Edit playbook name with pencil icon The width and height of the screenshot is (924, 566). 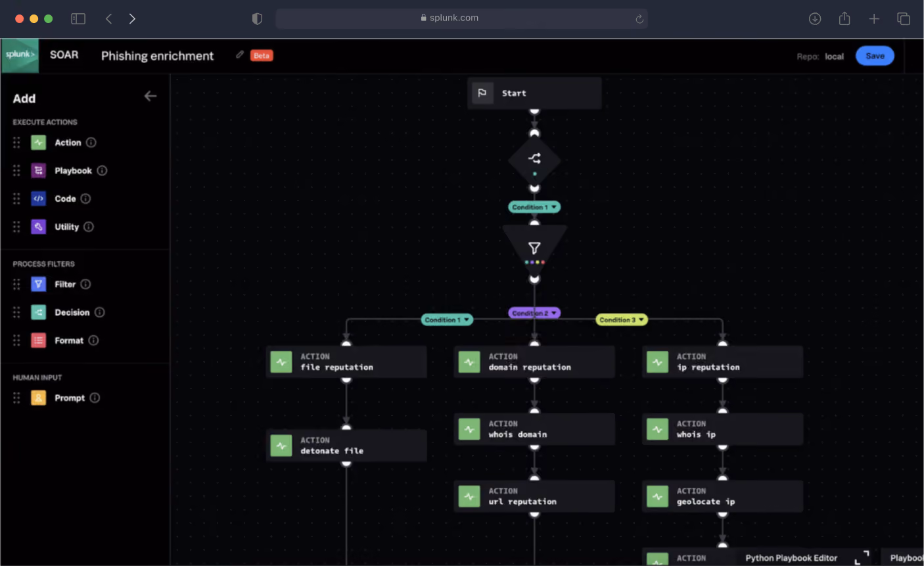240,55
